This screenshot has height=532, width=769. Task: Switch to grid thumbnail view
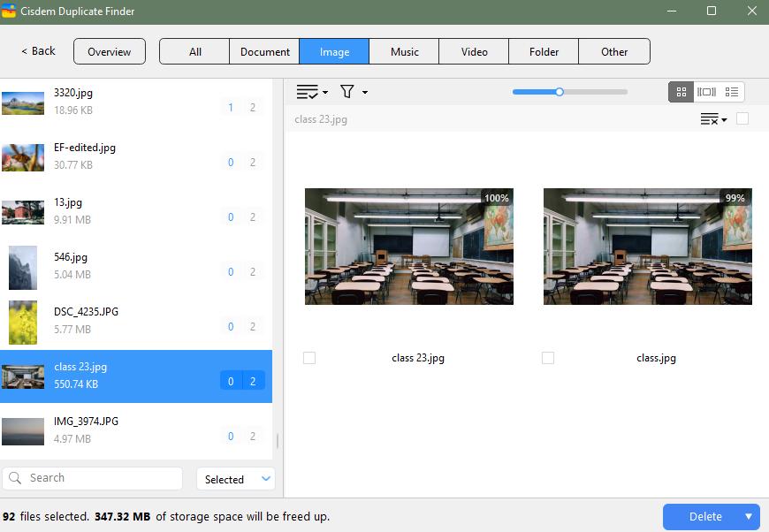[x=681, y=92]
